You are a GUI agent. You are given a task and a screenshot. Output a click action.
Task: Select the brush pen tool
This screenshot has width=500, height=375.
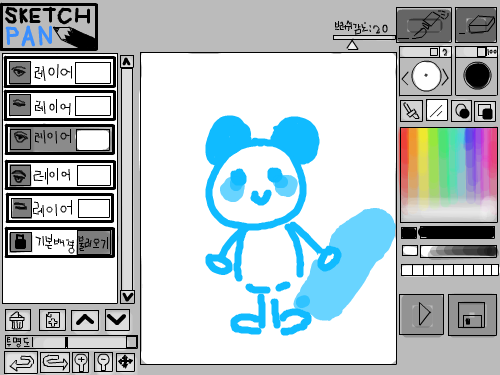pos(424,25)
